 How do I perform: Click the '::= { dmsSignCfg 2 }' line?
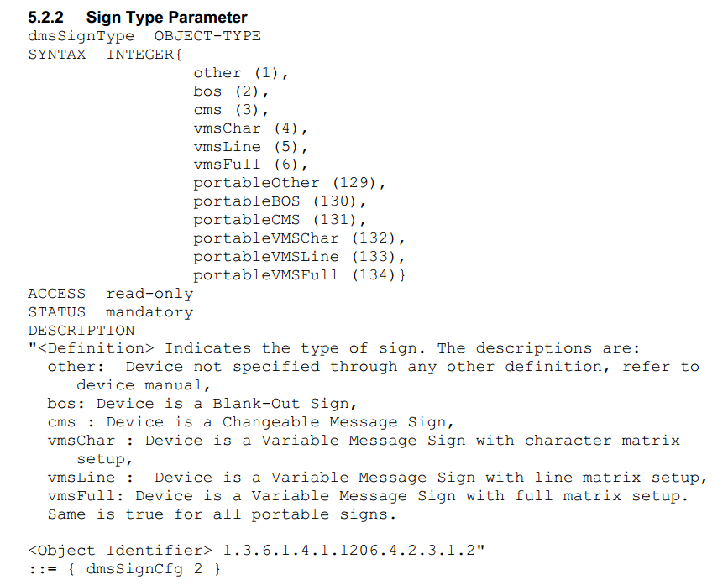click(125, 569)
